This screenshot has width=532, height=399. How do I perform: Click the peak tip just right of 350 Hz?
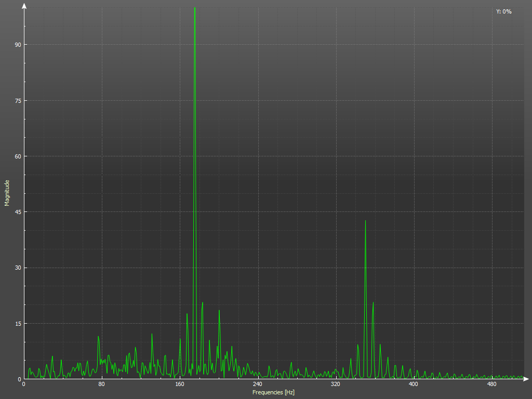tap(373, 302)
